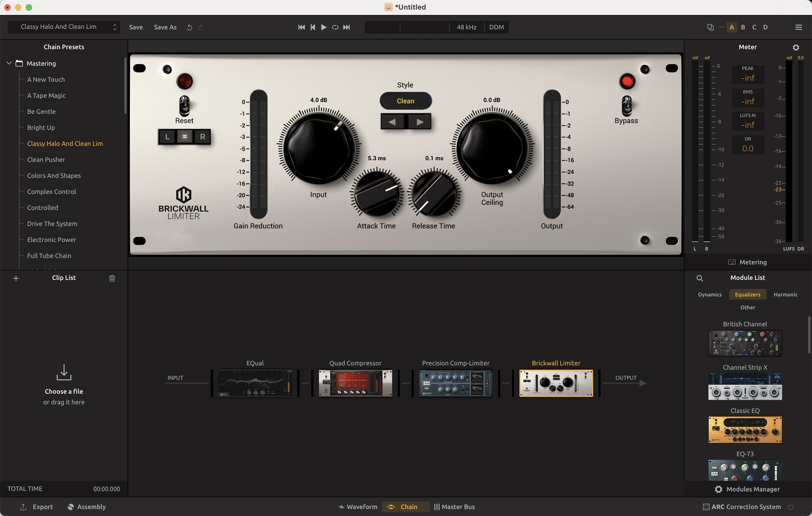812x516 pixels.
Task: Click the copy A/B settings icon
Action: pos(710,27)
